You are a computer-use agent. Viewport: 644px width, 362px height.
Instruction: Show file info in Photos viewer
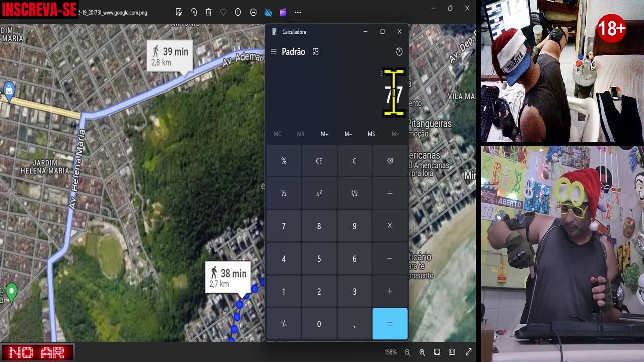pos(238,12)
